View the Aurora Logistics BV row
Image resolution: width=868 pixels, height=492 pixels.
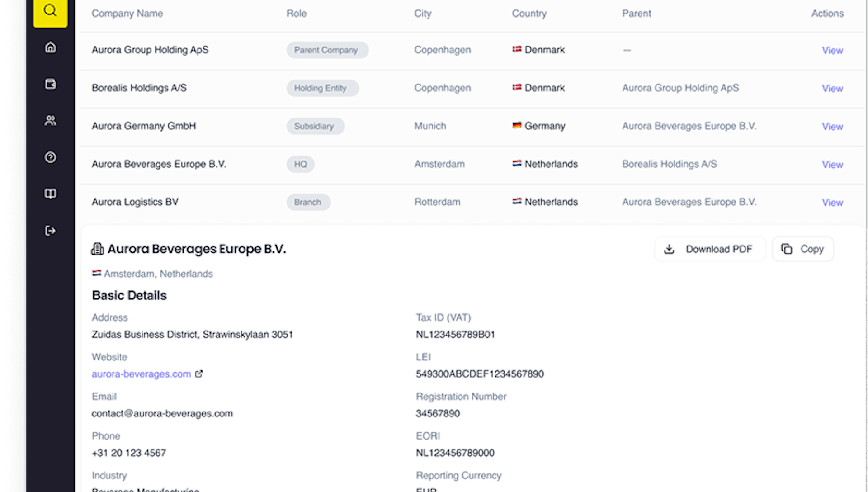coord(832,203)
